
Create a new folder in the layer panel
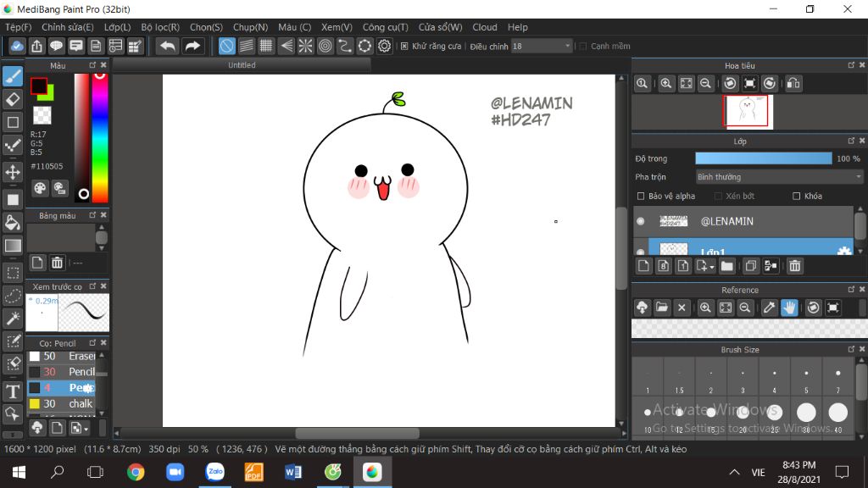[x=727, y=266]
